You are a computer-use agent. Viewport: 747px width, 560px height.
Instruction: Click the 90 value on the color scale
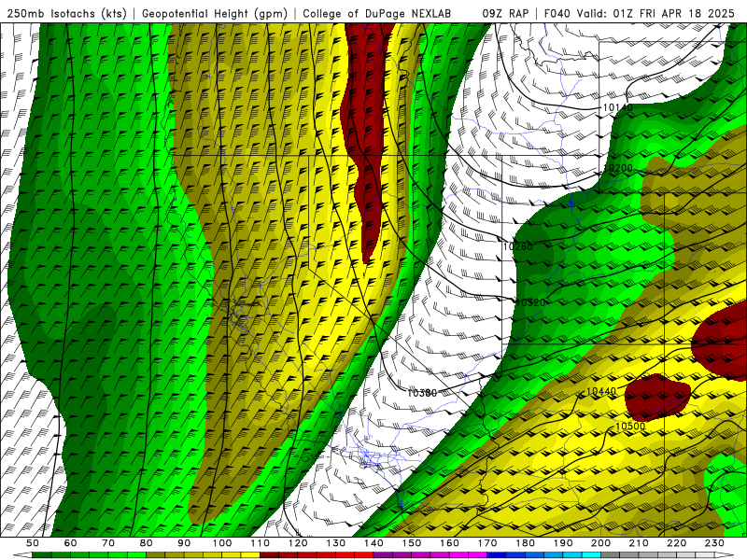pos(184,543)
